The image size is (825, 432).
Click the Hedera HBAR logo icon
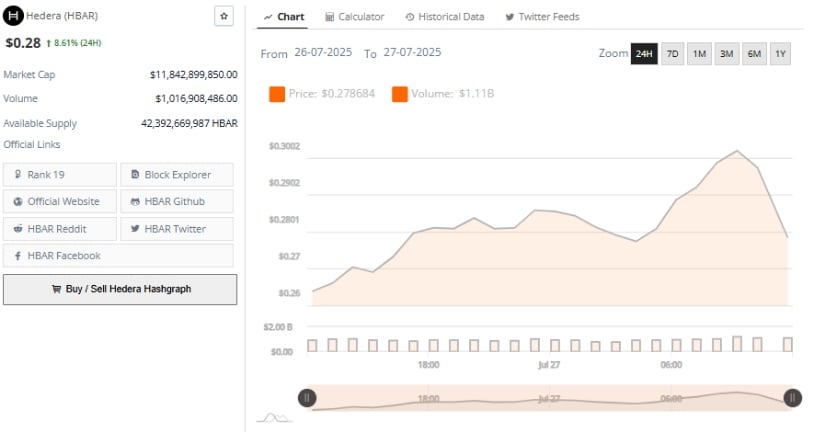(x=13, y=16)
